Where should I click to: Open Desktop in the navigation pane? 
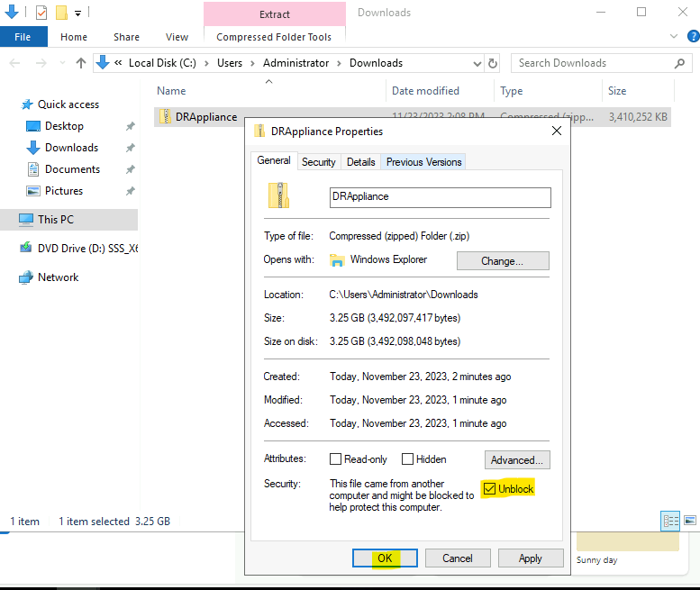tap(64, 126)
